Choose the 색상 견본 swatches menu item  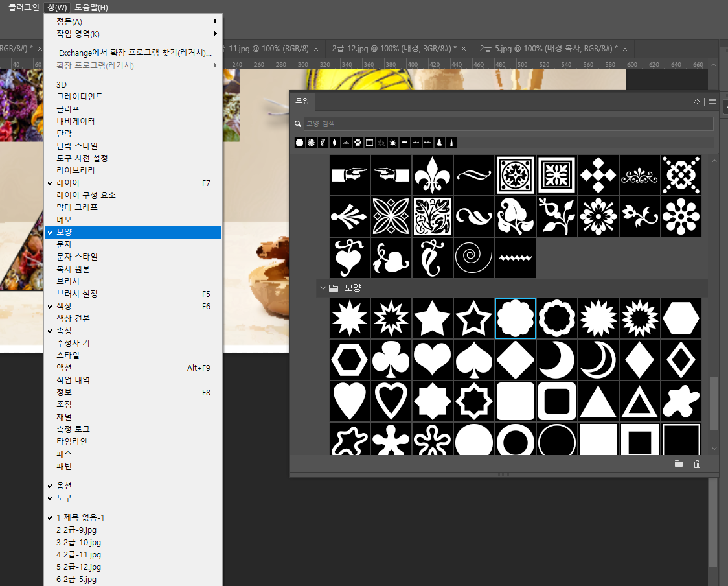pyautogui.click(x=132, y=318)
